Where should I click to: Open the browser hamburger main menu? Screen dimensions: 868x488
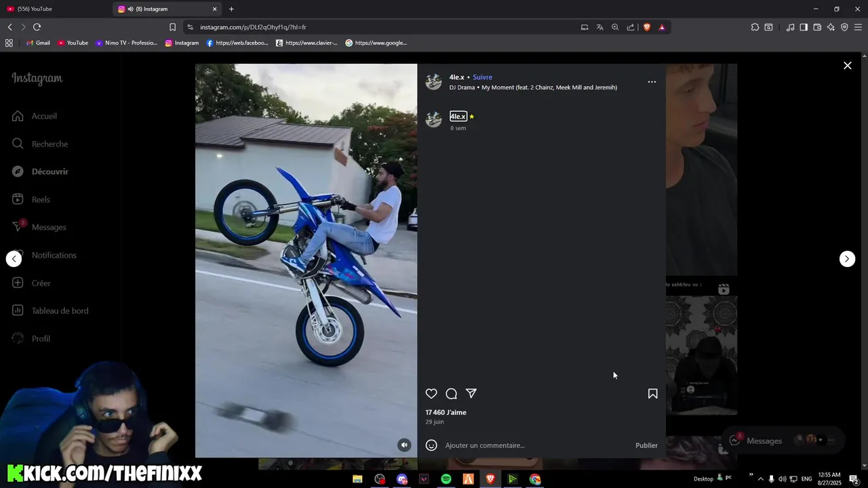[858, 27]
